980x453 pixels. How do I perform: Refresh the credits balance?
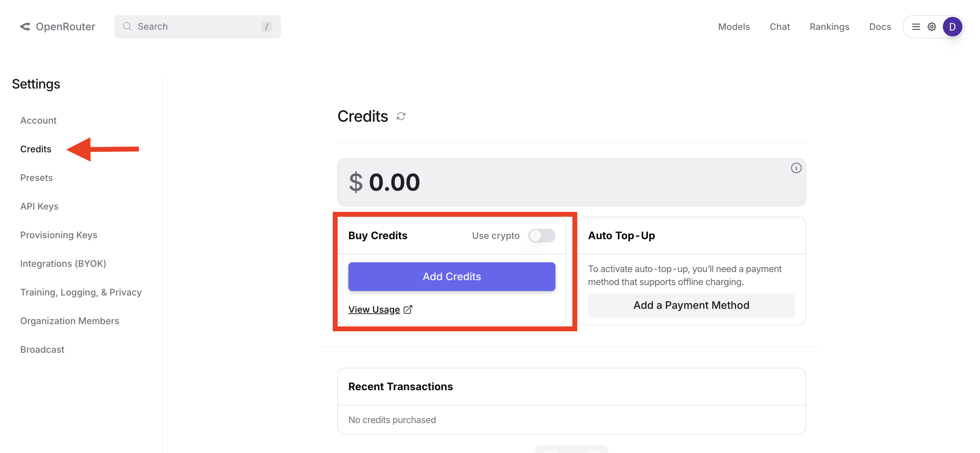click(401, 117)
